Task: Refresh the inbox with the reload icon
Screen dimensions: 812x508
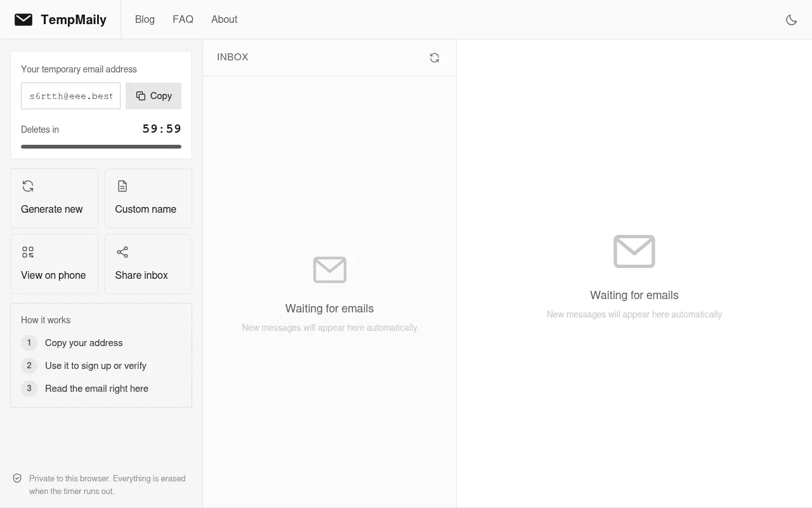Action: (435, 58)
